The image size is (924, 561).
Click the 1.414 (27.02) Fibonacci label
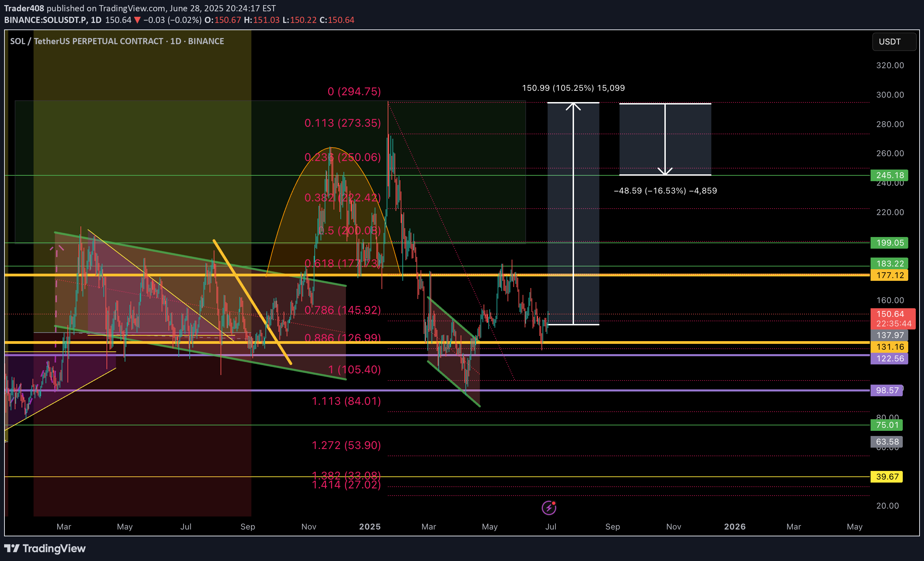coord(346,485)
